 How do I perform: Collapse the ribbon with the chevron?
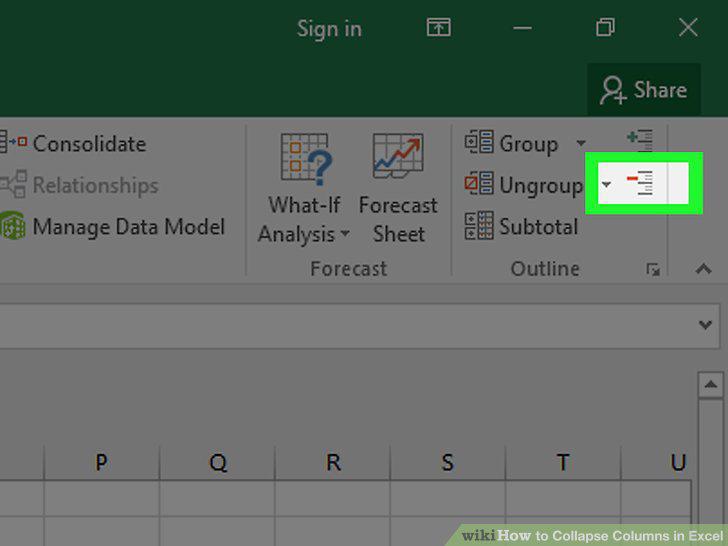pyautogui.click(x=703, y=269)
